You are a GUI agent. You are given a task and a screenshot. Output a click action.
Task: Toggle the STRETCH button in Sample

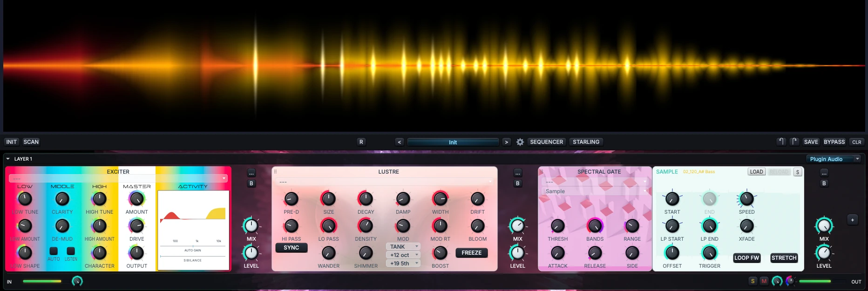(784, 258)
